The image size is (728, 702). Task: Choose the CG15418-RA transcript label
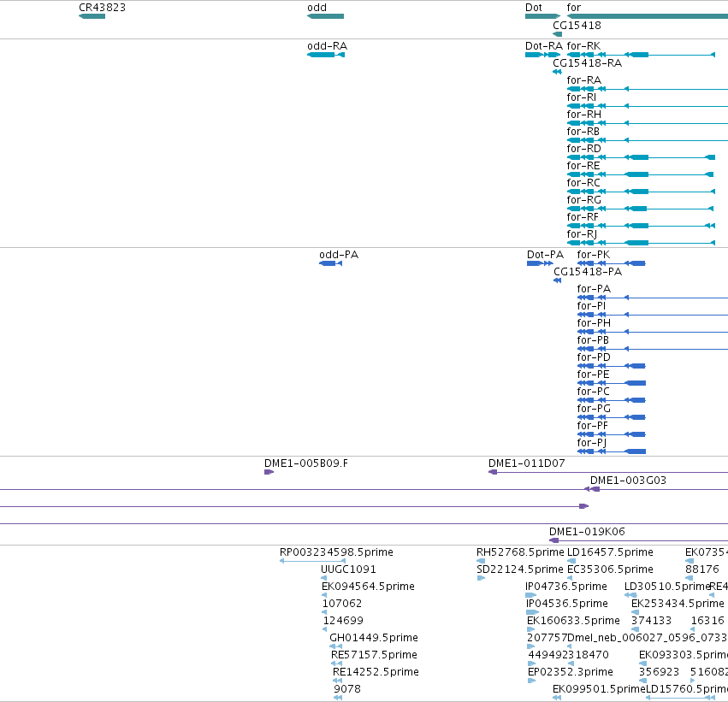coord(588,63)
